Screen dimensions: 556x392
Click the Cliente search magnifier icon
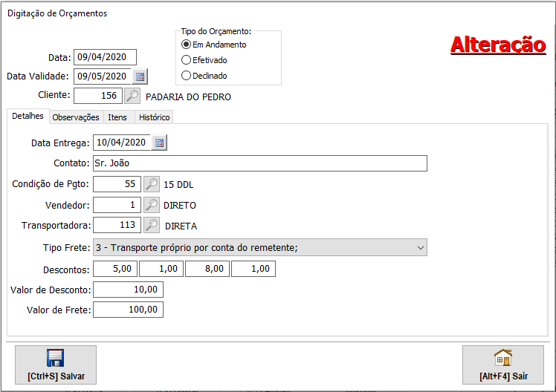pos(132,96)
